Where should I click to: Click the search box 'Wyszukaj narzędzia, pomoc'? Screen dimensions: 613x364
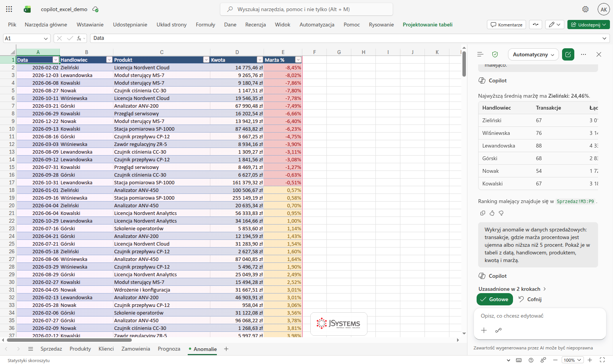pyautogui.click(x=306, y=9)
